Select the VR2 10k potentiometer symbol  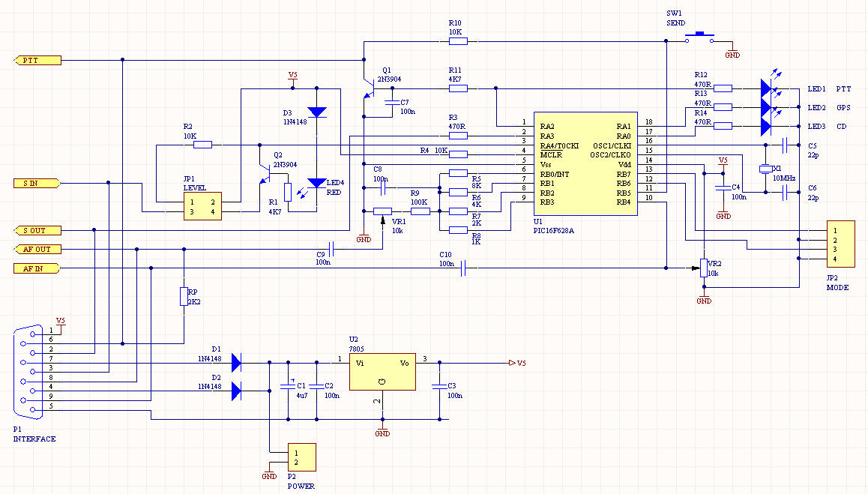click(x=704, y=268)
